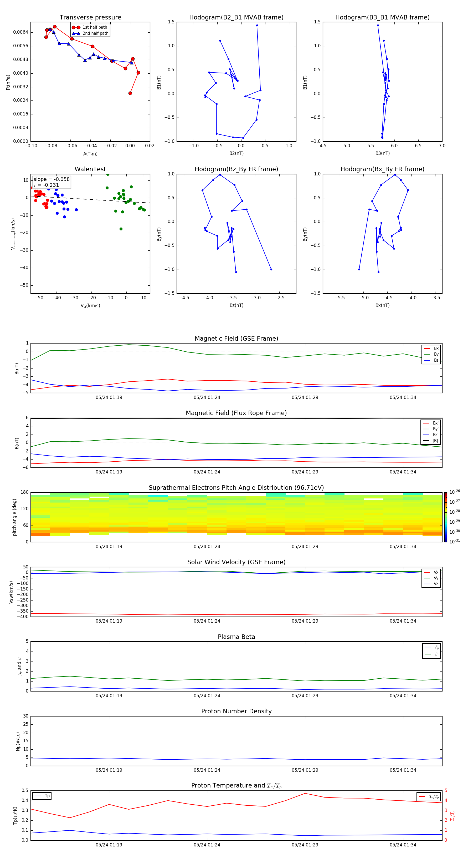Click the Vz legend entry in Solar Wind plot
This screenshot has height=868, width=473.
tap(431, 584)
